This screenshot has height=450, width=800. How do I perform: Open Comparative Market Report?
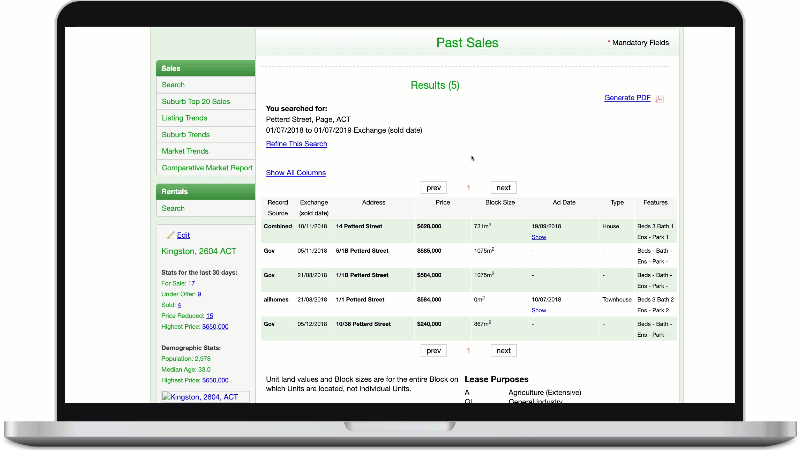(x=207, y=168)
